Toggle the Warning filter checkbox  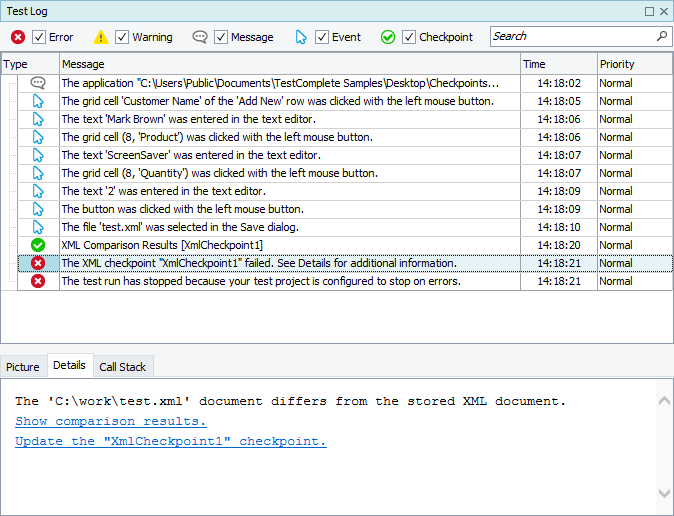[122, 37]
